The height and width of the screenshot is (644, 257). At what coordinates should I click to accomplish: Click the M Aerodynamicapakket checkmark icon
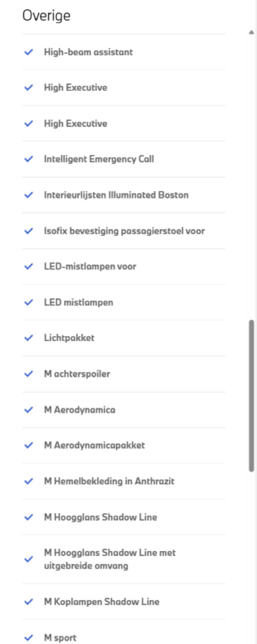[x=29, y=445]
